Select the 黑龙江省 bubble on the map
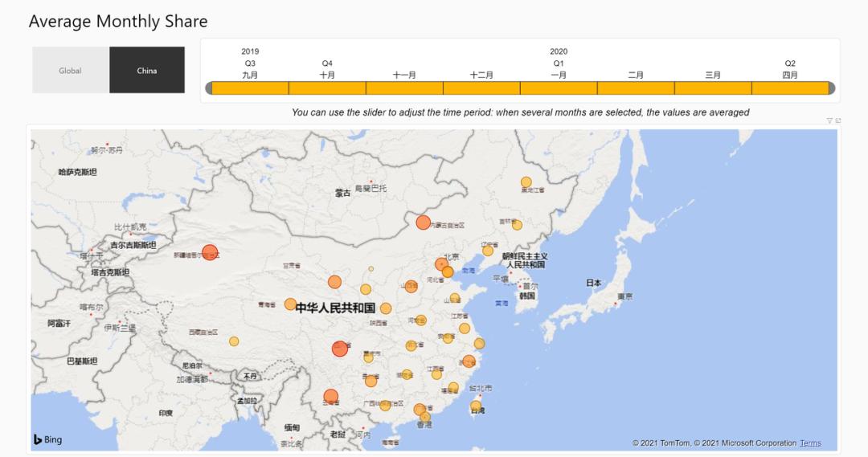Screen dimensions: 868x457 526,182
